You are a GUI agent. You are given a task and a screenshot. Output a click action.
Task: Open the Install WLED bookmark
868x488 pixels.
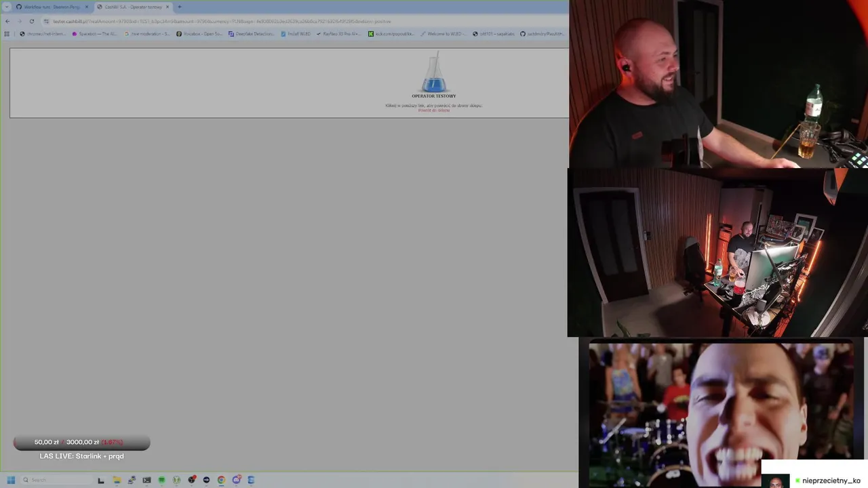click(x=296, y=33)
